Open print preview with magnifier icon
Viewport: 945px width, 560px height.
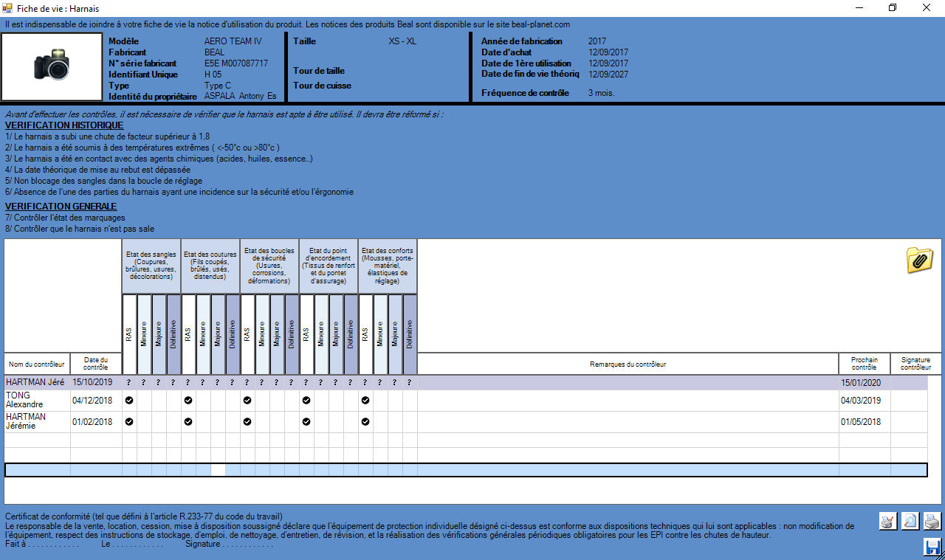pyautogui.click(x=910, y=521)
